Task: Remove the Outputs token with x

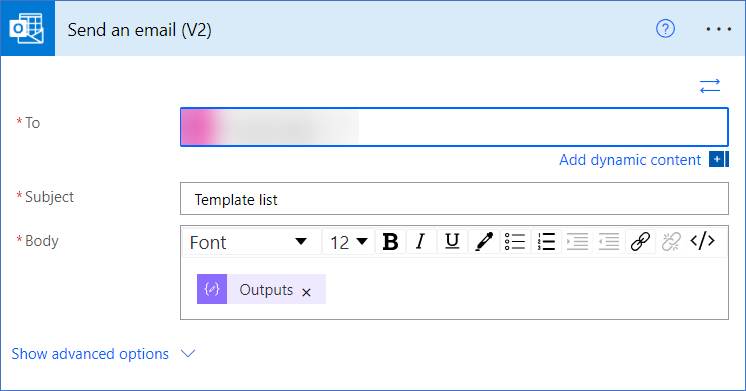Action: click(306, 292)
